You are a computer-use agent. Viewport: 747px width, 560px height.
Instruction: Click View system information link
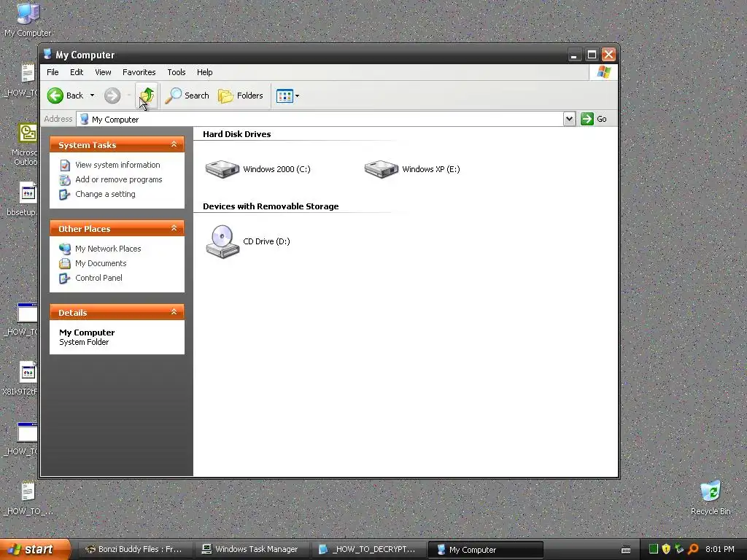point(117,165)
